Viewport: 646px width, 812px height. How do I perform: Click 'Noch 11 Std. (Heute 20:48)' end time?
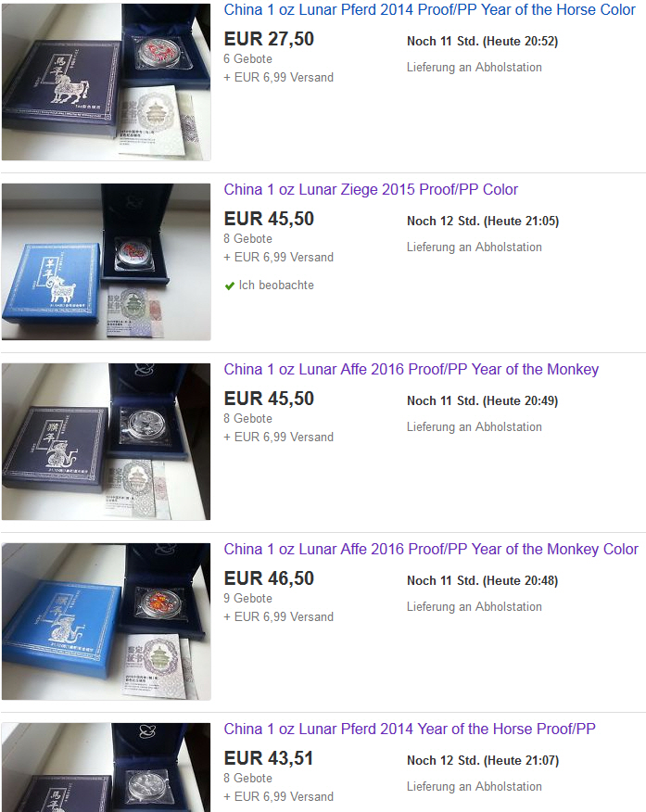coord(483,580)
